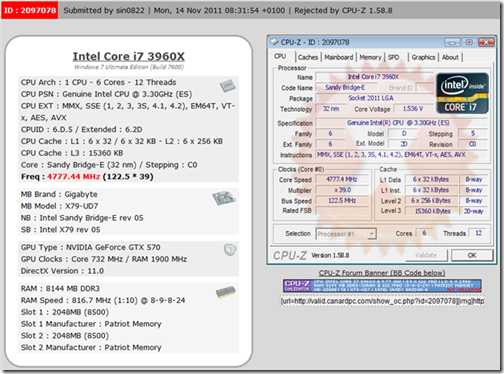
Task: Open the Graphics tab
Action: [x=423, y=57]
